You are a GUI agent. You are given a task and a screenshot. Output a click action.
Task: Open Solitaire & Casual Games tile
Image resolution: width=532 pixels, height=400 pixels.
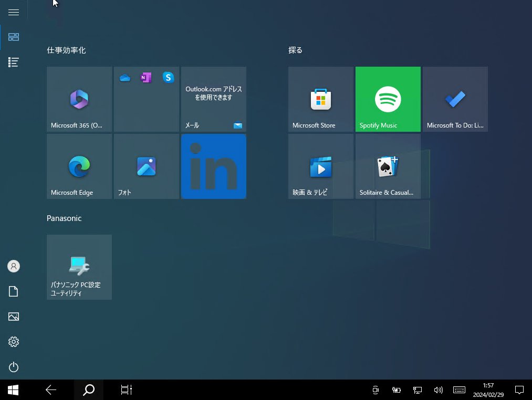(x=388, y=166)
